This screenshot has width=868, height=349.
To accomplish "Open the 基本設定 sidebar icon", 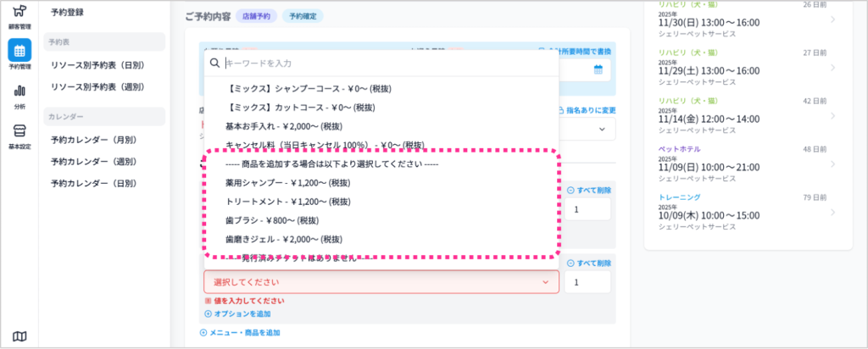I will coord(19,131).
